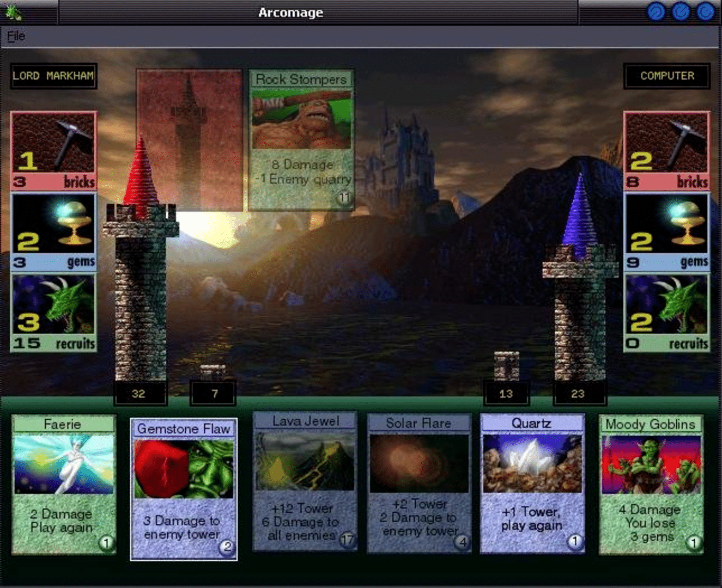Click player tower height value 32

[x=139, y=394]
